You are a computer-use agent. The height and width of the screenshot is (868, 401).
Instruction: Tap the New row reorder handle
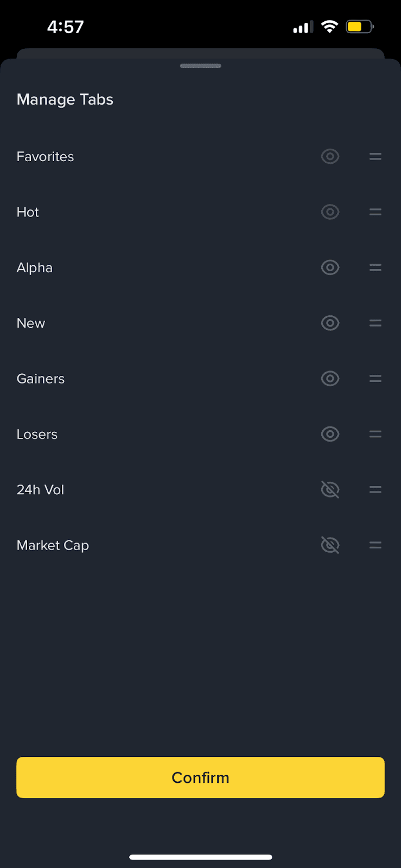click(375, 323)
